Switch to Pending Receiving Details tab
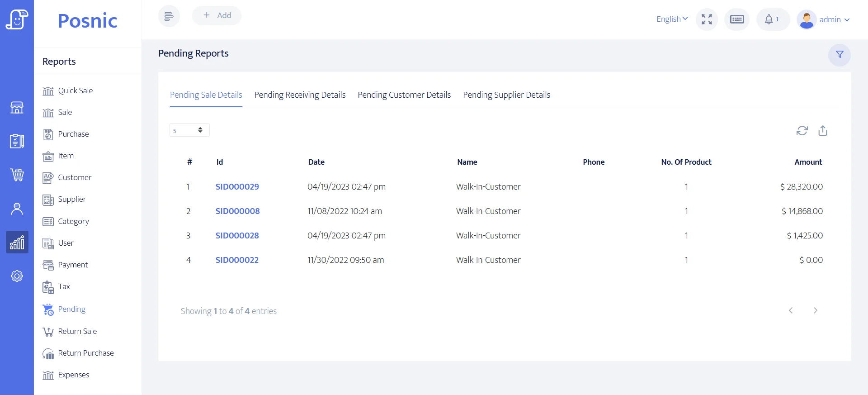Screen dimensions: 868x395 pos(300,95)
